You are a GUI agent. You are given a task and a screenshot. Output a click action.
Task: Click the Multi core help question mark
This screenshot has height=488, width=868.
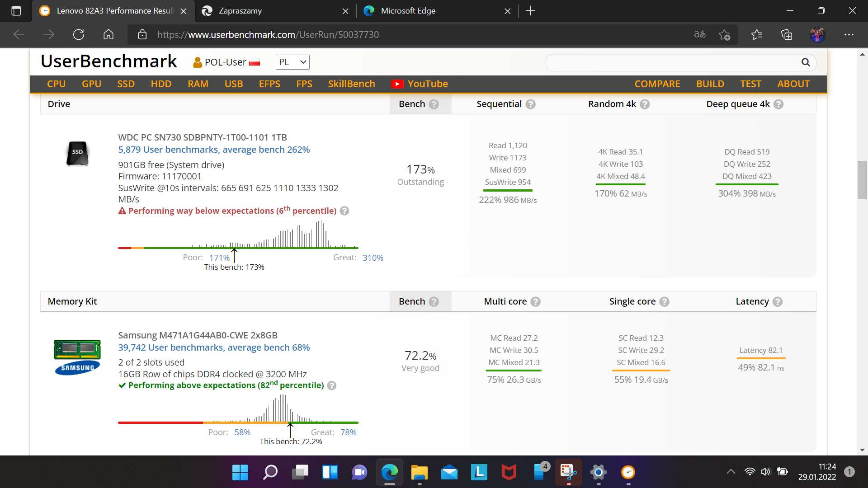(x=536, y=302)
